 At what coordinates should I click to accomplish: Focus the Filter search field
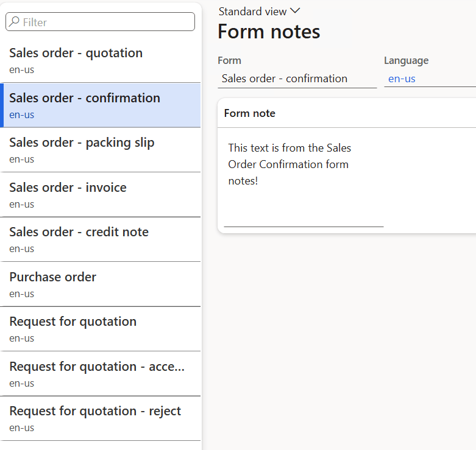click(100, 22)
